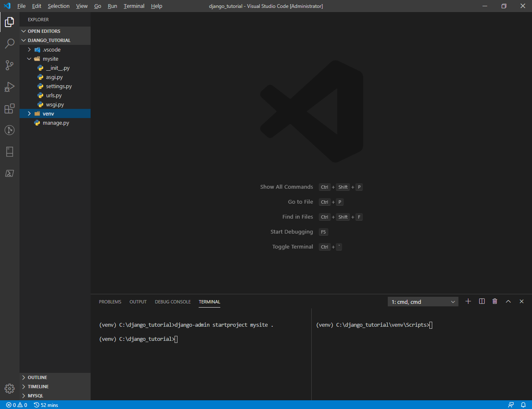
Task: Switch to the Problems tab
Action: click(x=110, y=302)
